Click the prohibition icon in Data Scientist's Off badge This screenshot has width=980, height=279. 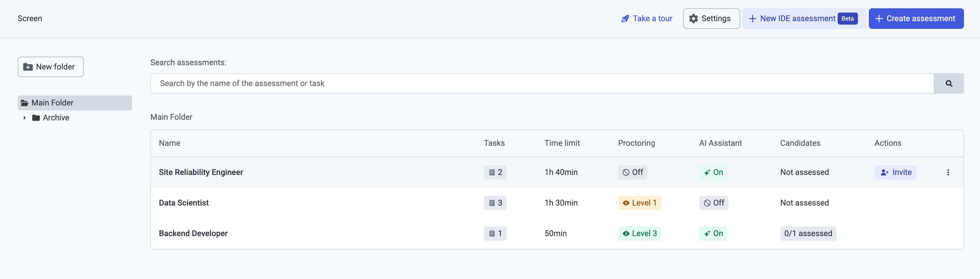[707, 203]
